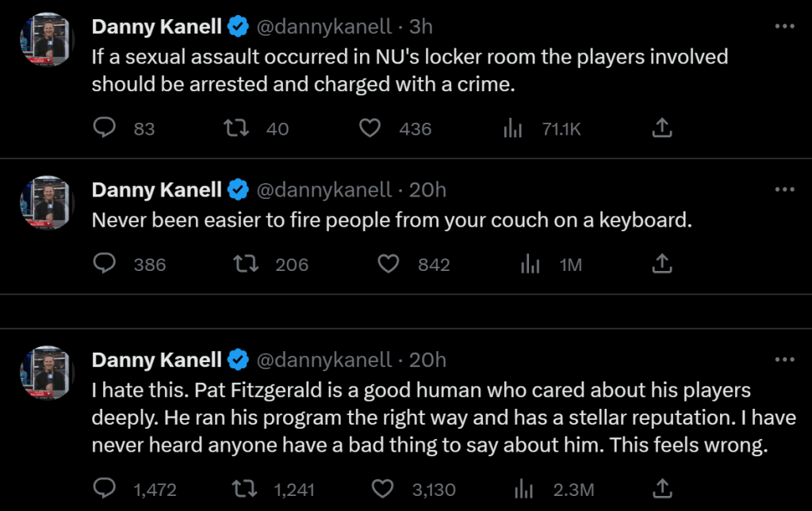The height and width of the screenshot is (511, 812).
Task: Share the couch keyboard tweet
Action: (662, 265)
